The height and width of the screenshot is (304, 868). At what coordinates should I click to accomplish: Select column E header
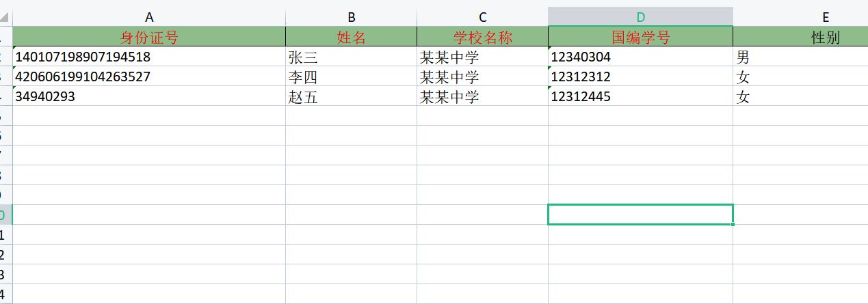(800, 16)
